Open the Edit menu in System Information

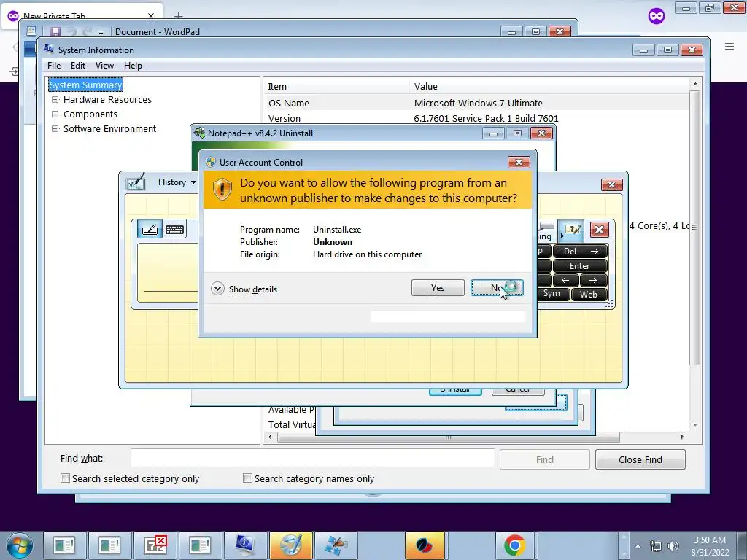pos(77,65)
